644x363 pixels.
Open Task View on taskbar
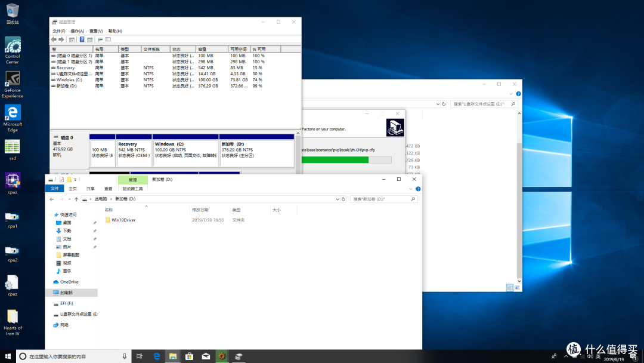pos(139,356)
